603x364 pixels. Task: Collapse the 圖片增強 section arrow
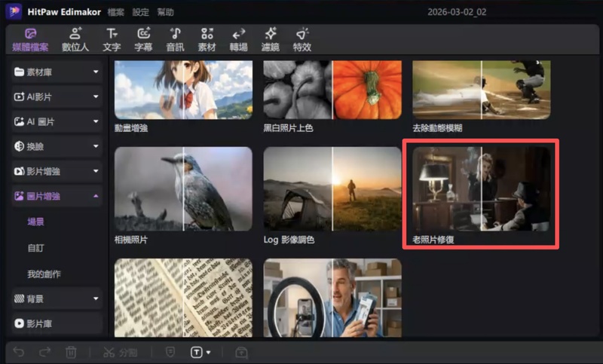coord(96,196)
